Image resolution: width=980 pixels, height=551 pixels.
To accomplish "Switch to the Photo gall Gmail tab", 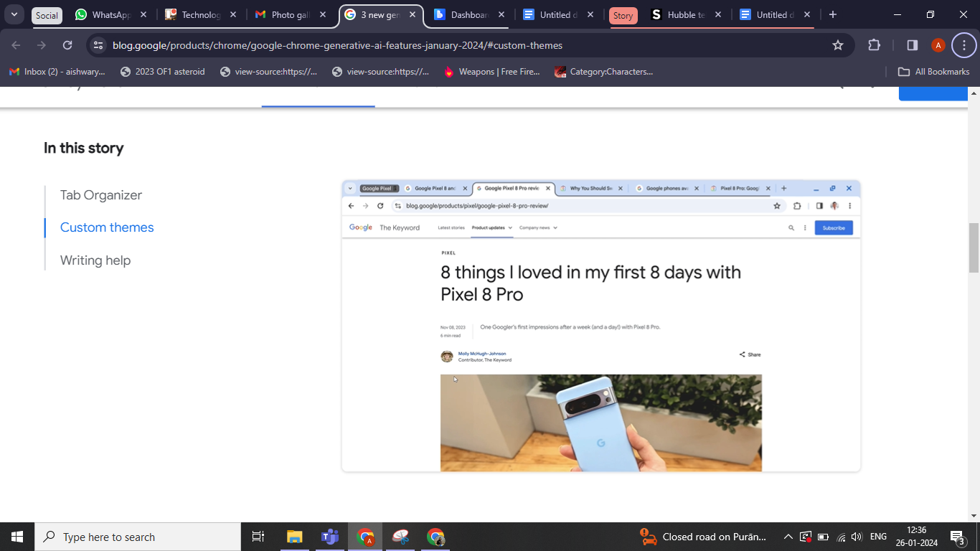I will pos(291,14).
